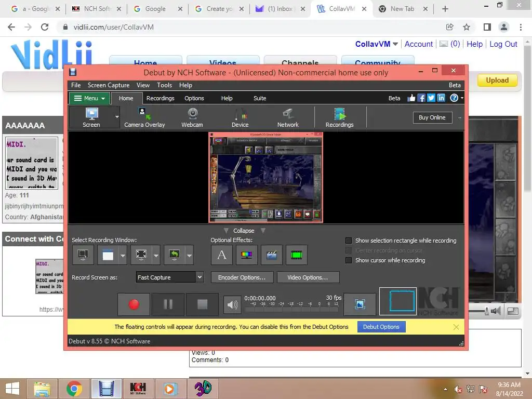Open the File menu
The image size is (532, 399).
tap(76, 85)
